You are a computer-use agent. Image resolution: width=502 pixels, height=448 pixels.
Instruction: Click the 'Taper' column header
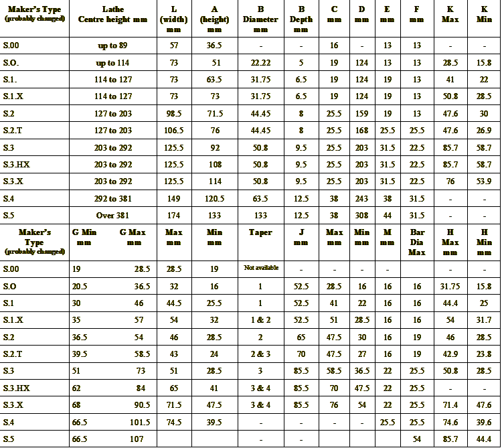coord(261,232)
